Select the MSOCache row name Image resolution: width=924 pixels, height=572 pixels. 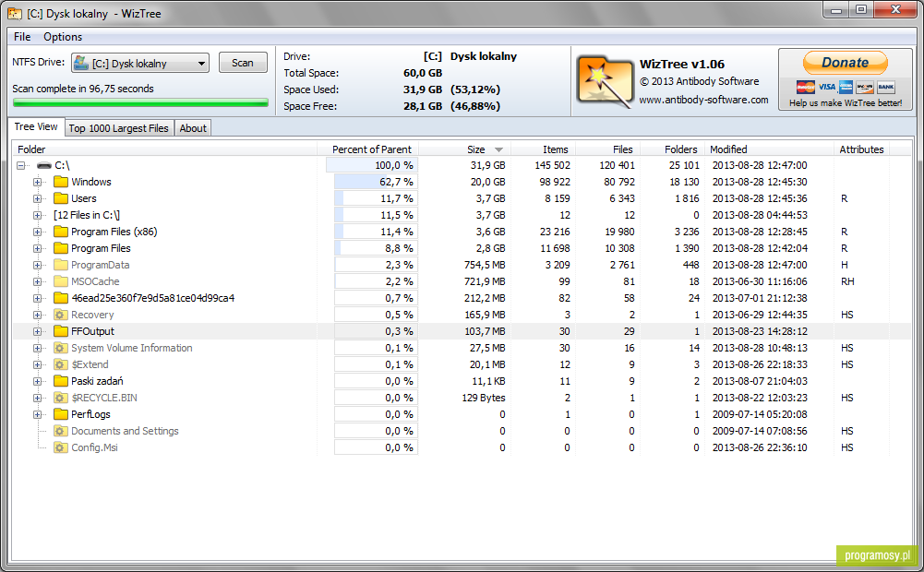click(95, 281)
